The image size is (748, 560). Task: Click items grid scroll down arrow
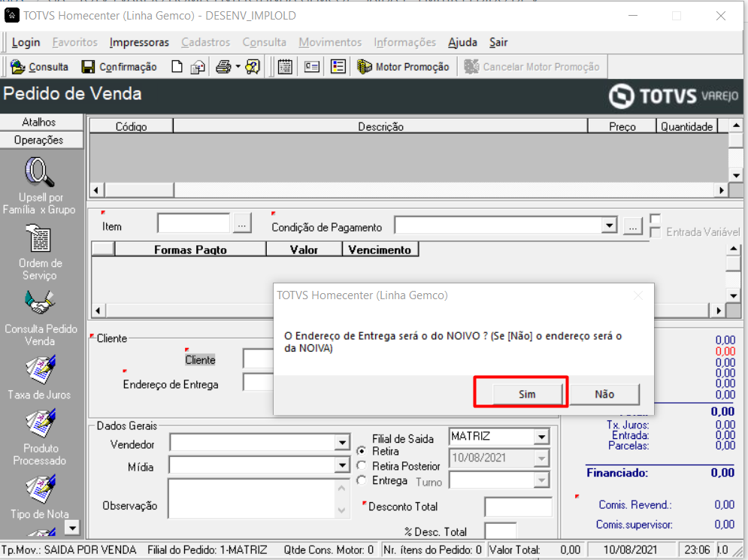[736, 175]
